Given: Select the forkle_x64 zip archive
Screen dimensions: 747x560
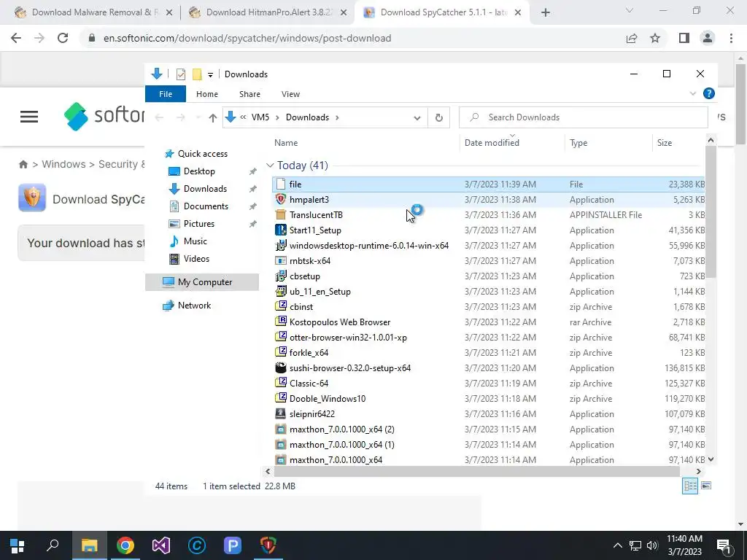Looking at the screenshot, I should point(309,353).
